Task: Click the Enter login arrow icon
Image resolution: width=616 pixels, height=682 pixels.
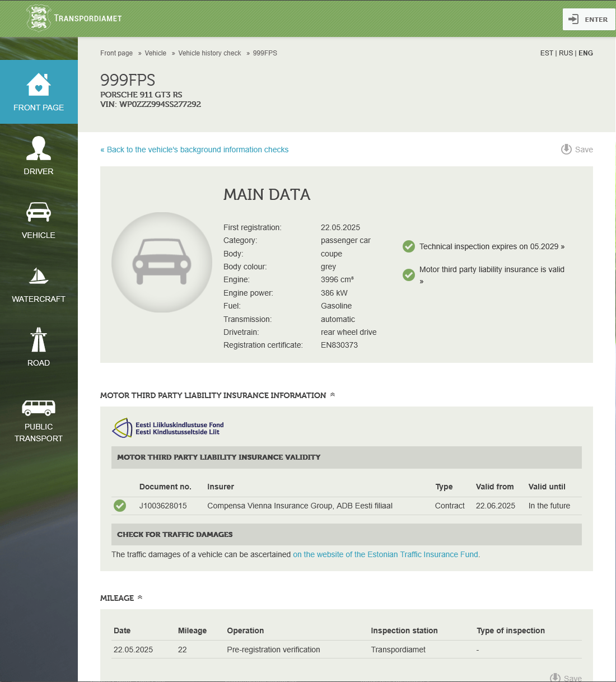Action: click(573, 19)
